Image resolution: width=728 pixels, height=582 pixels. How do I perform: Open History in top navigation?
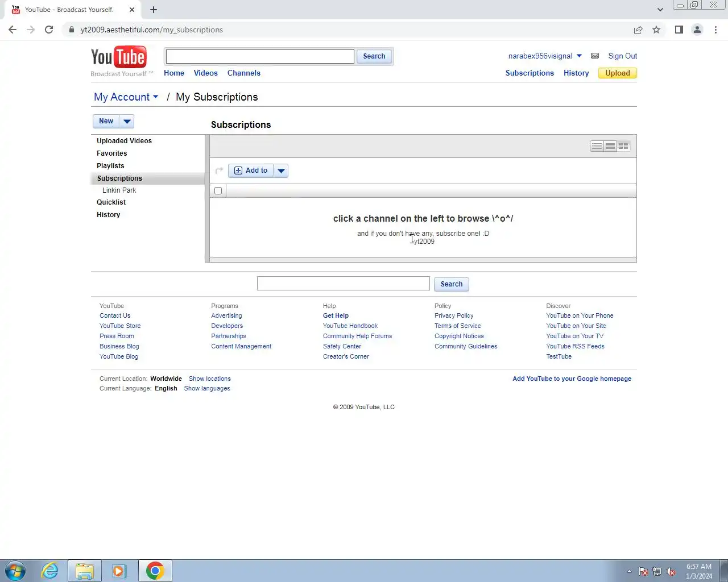pyautogui.click(x=576, y=73)
